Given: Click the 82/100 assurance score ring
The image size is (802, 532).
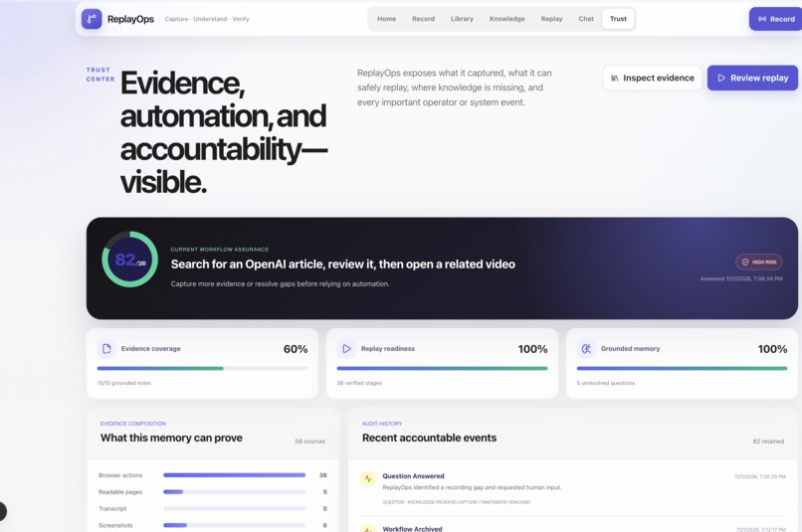Looking at the screenshot, I should point(130,260).
